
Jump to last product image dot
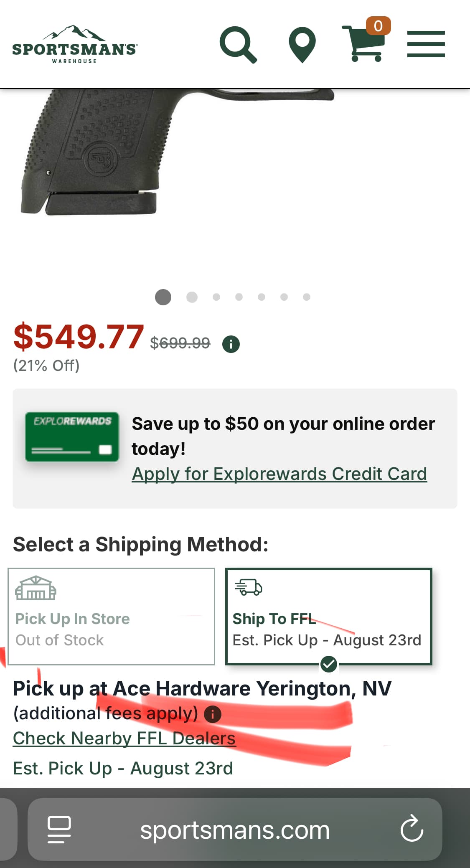tap(307, 297)
